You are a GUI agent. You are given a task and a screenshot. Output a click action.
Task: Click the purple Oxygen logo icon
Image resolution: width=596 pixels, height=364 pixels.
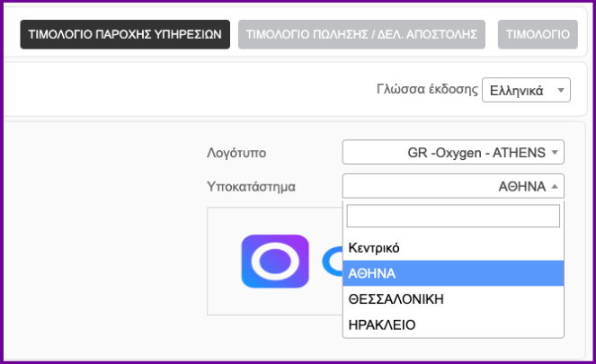275,262
